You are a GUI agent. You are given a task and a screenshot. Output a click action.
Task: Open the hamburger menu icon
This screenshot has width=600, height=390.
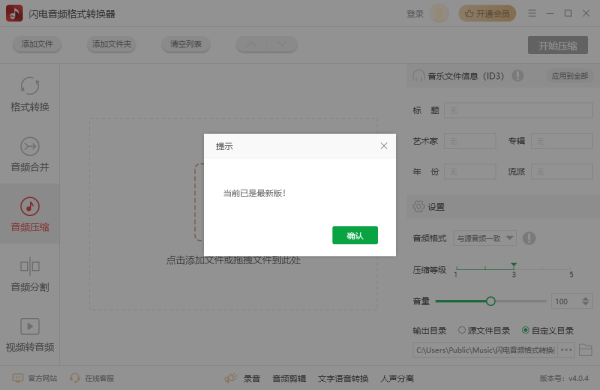coord(532,13)
